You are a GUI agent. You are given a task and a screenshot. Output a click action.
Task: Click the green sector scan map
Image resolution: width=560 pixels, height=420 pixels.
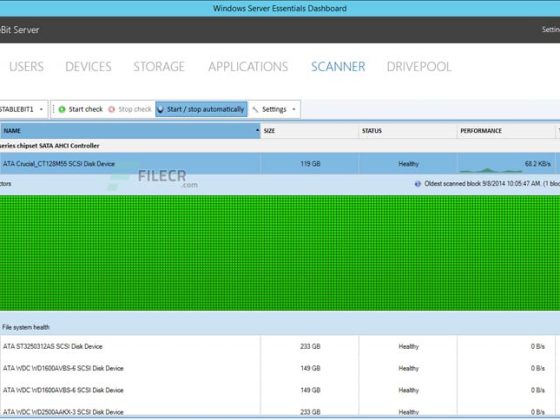pos(280,253)
